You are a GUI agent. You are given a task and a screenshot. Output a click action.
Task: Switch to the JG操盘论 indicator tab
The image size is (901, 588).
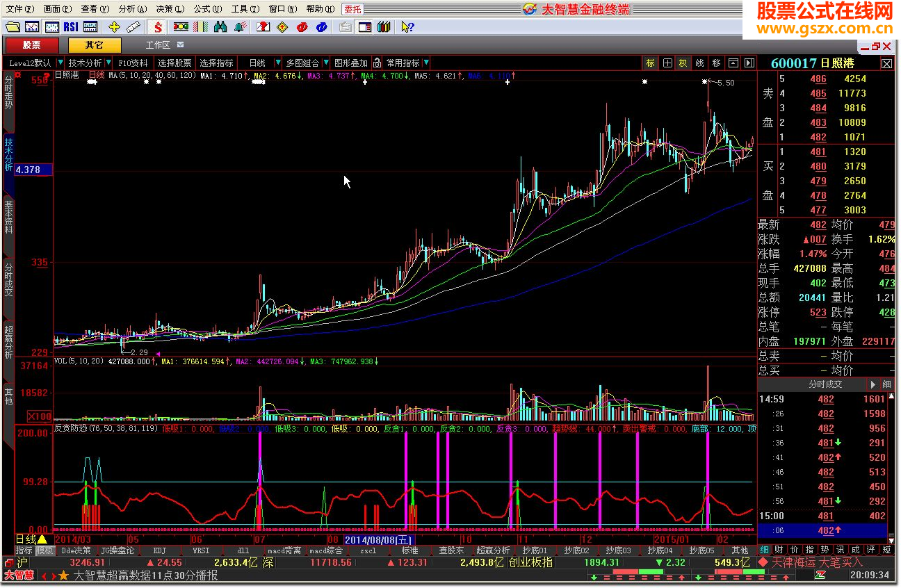tap(117, 550)
